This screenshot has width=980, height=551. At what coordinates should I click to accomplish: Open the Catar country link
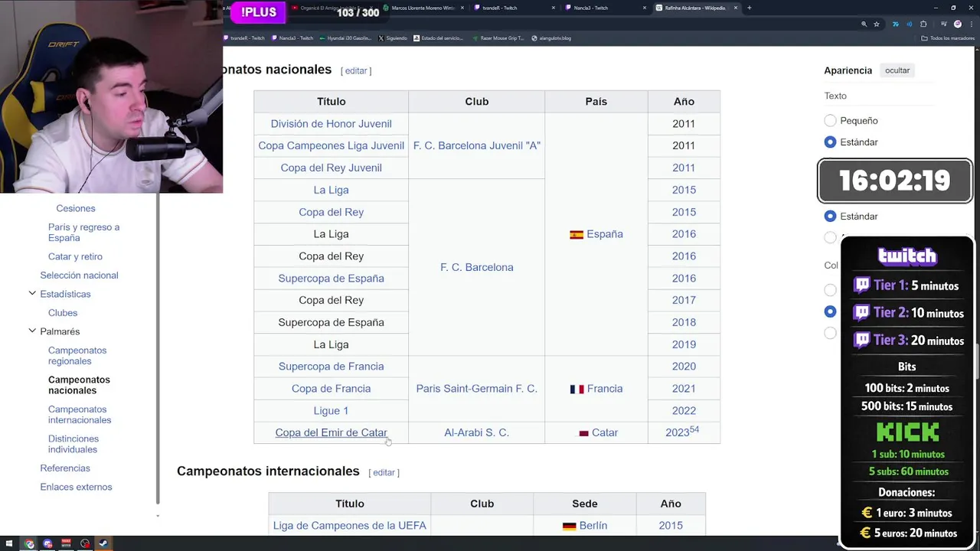click(604, 432)
